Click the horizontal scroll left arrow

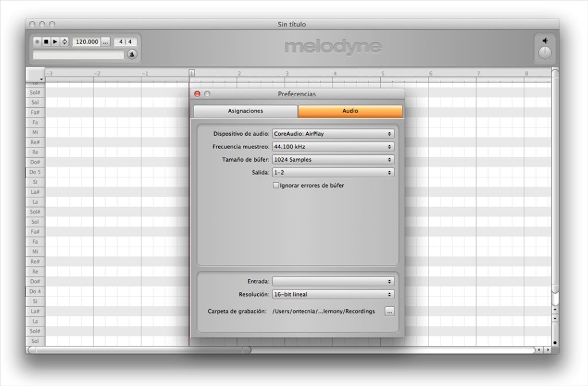tap(539, 350)
